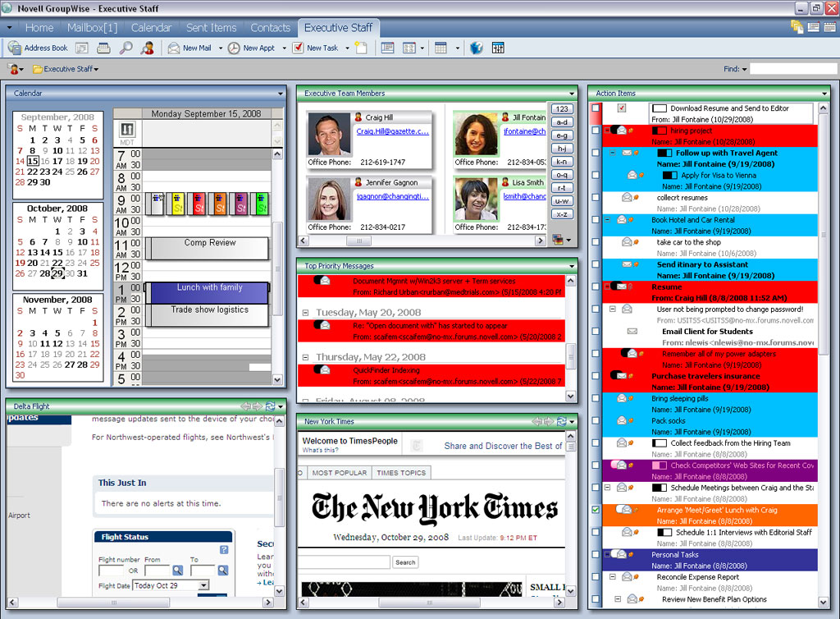Image resolution: width=840 pixels, height=619 pixels.
Task: Check the 'take car to the shop' checkbox
Action: pyautogui.click(x=596, y=241)
